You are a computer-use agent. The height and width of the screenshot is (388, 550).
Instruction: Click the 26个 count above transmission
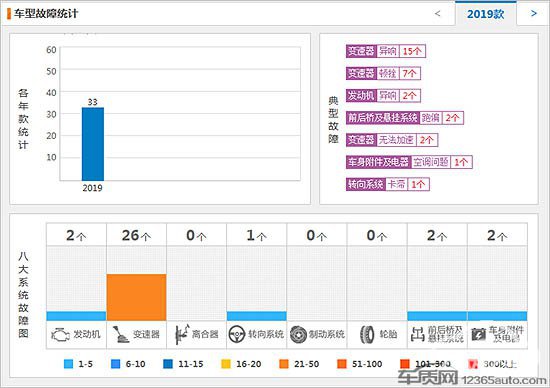pos(136,235)
